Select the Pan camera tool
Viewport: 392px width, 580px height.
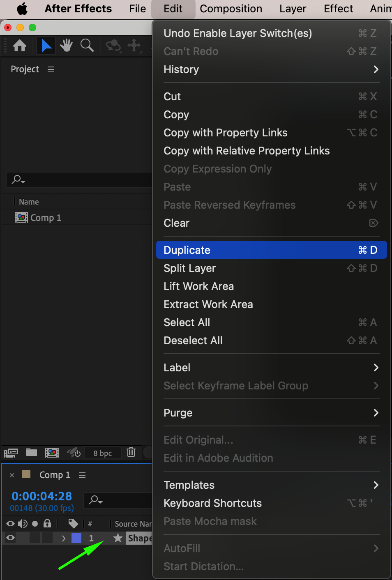134,46
